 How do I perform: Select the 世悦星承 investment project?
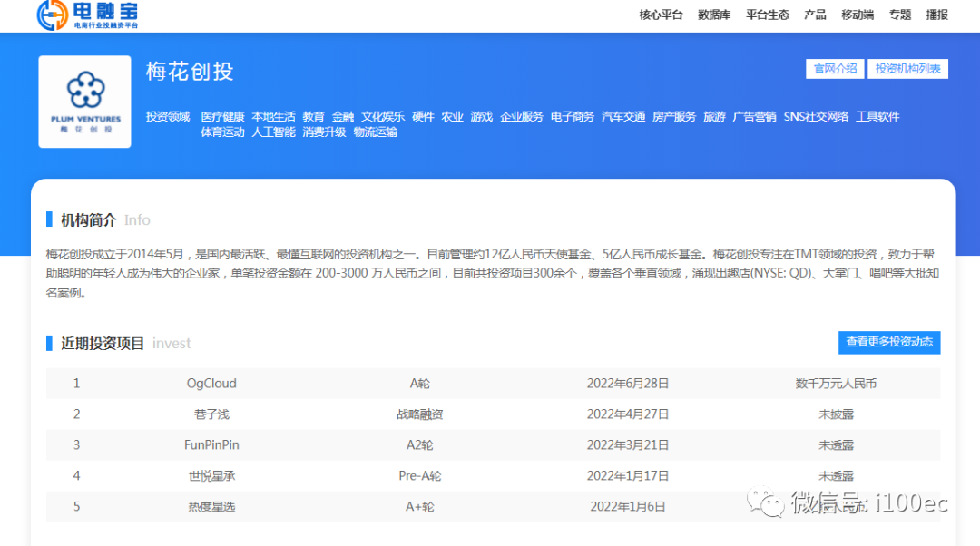[x=211, y=476]
